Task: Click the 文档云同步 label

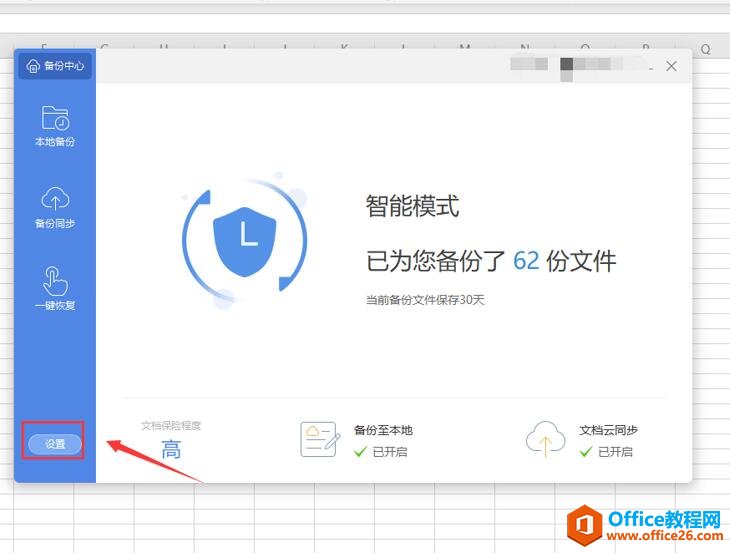Action: pyautogui.click(x=608, y=430)
